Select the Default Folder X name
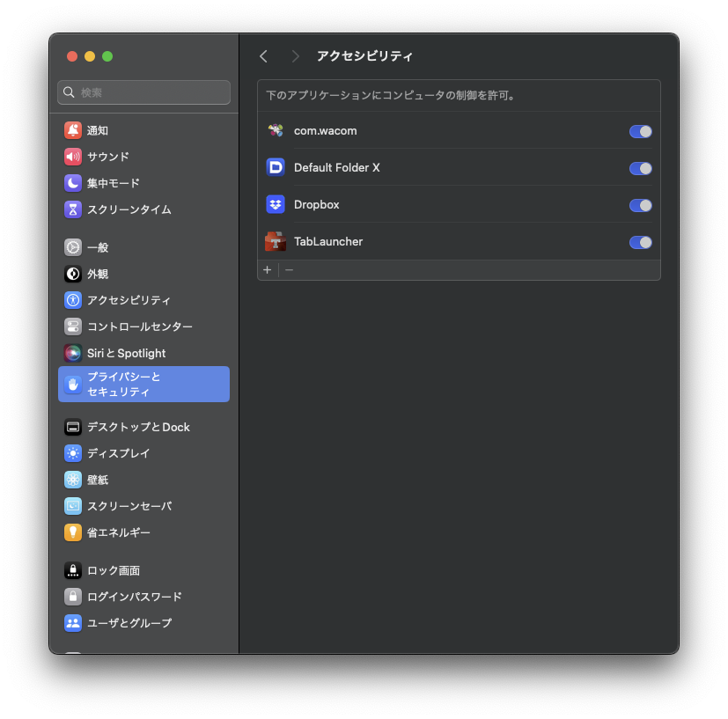Image resolution: width=728 pixels, height=719 pixels. 337,167
